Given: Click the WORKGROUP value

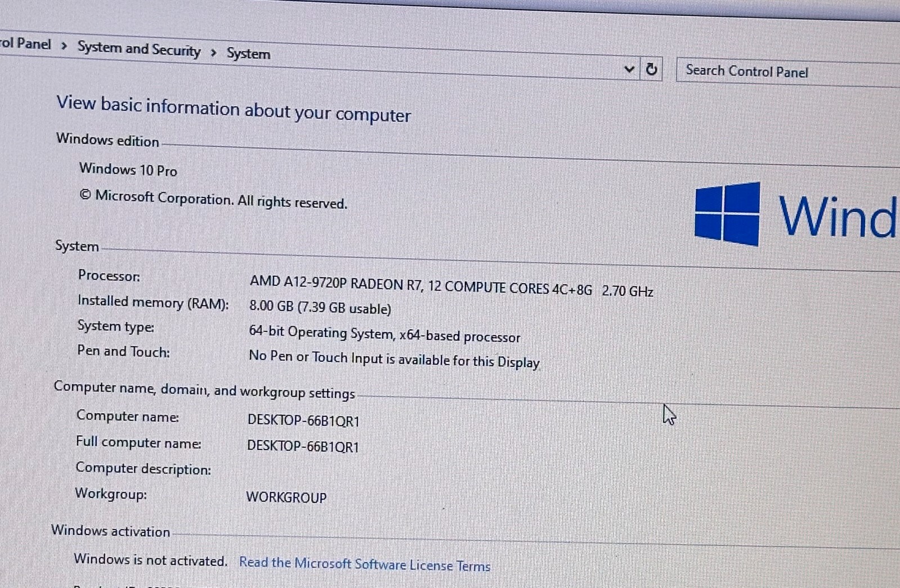Looking at the screenshot, I should tap(286, 497).
